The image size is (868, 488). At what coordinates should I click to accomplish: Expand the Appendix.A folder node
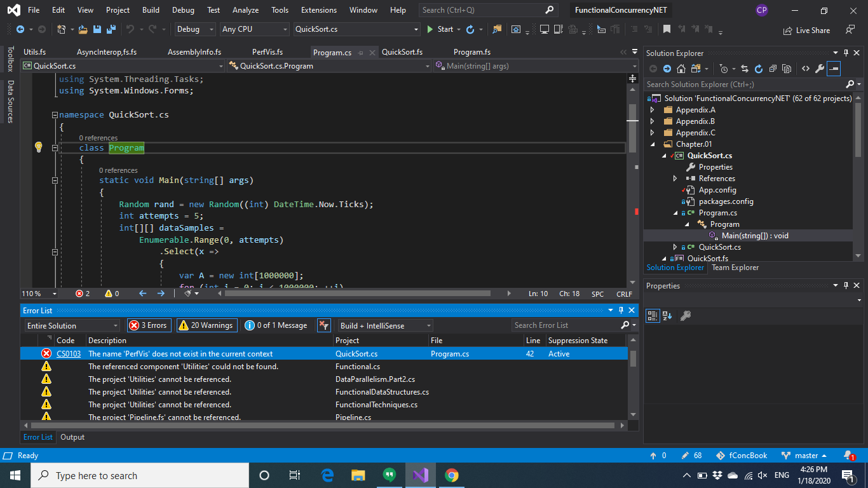click(652, 110)
